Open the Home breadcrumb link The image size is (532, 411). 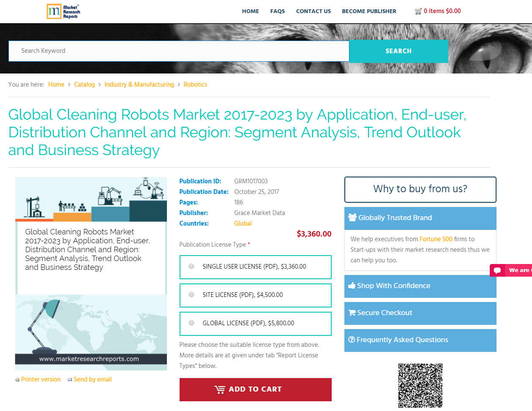click(x=57, y=84)
